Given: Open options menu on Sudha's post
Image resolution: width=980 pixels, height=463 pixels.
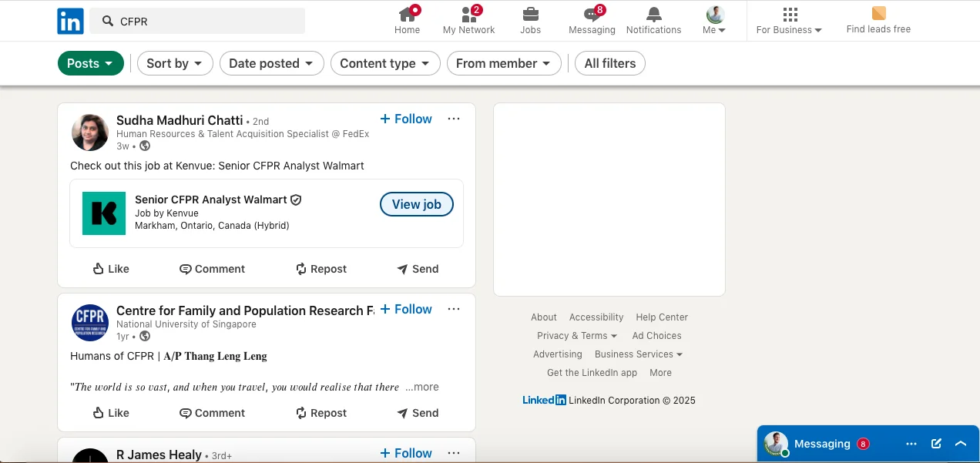Looking at the screenshot, I should [x=454, y=119].
